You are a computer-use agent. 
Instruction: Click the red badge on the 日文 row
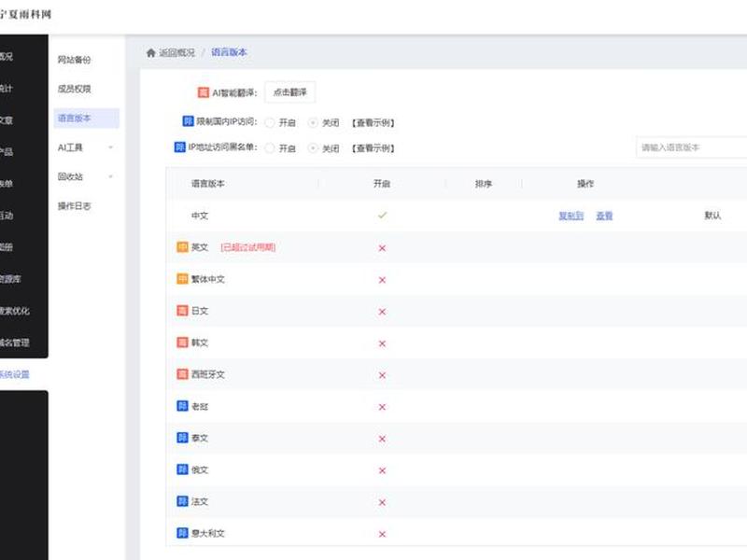[x=182, y=311]
